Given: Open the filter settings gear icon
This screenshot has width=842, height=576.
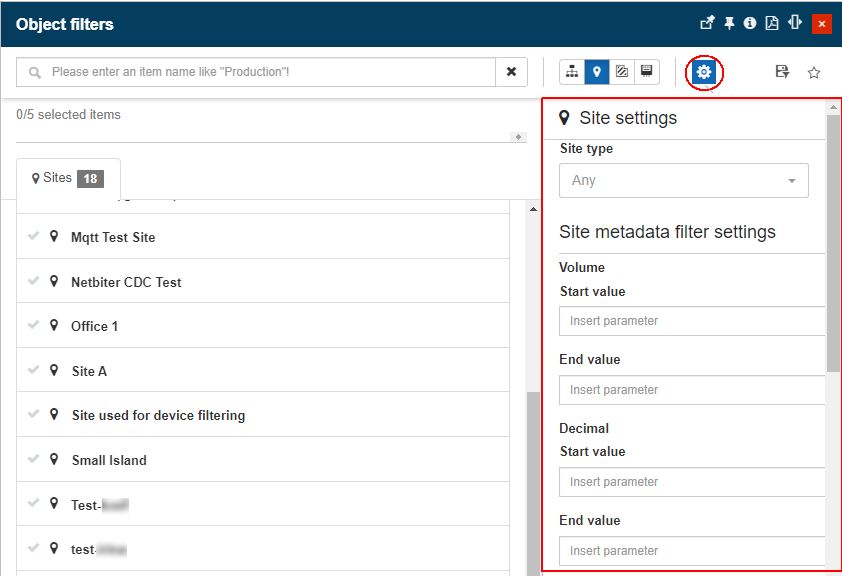Looking at the screenshot, I should pyautogui.click(x=704, y=72).
